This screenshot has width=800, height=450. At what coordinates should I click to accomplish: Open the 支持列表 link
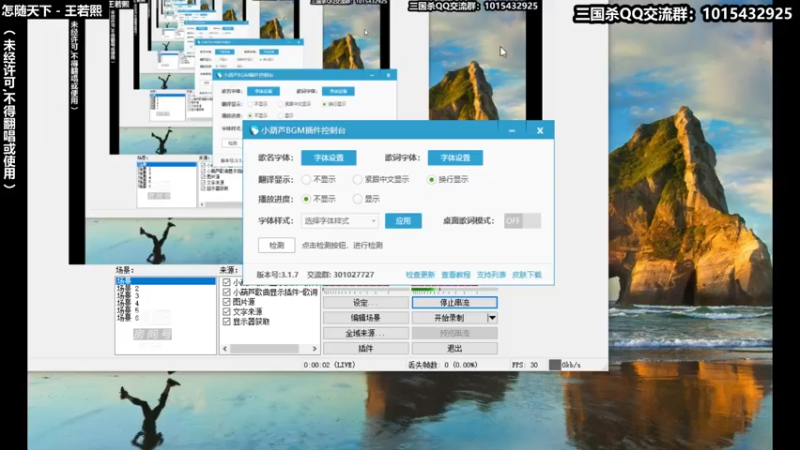491,274
